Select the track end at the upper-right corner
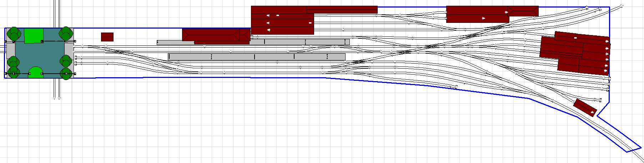This screenshot has width=644, height=163. pos(632,6)
